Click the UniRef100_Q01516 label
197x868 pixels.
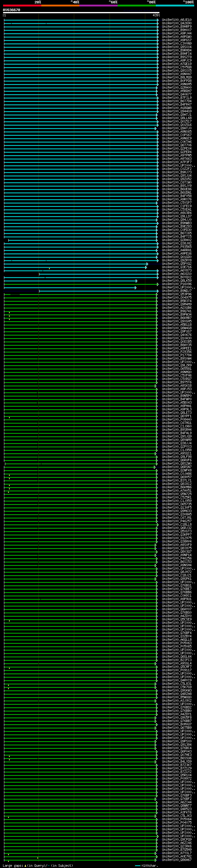177,125
